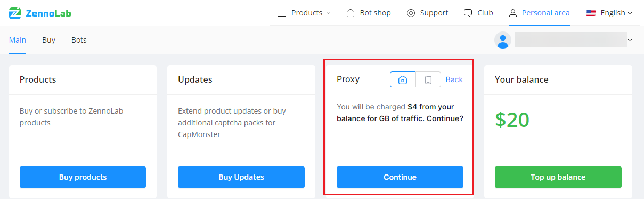Click the US flag language icon
Viewport: 644px width, 199px height.
[591, 13]
